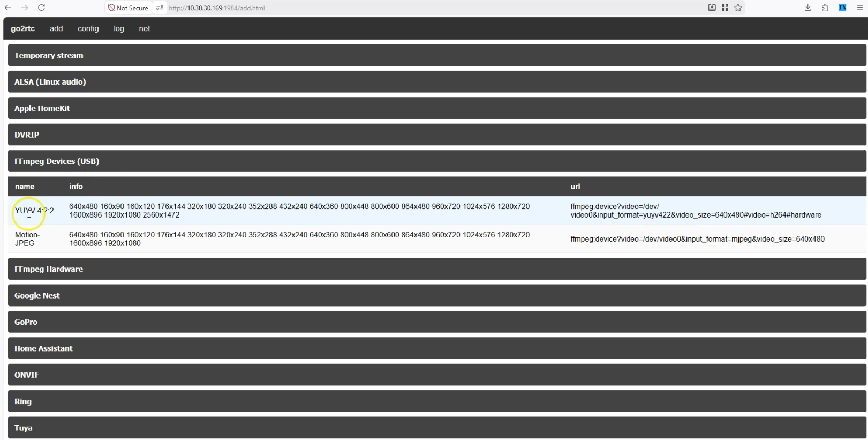Bookmark this page with the star
The width and height of the screenshot is (868, 440).
coord(738,8)
